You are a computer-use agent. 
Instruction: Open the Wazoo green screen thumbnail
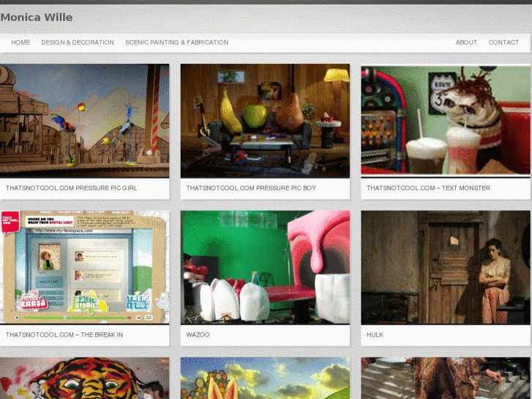[x=265, y=267]
